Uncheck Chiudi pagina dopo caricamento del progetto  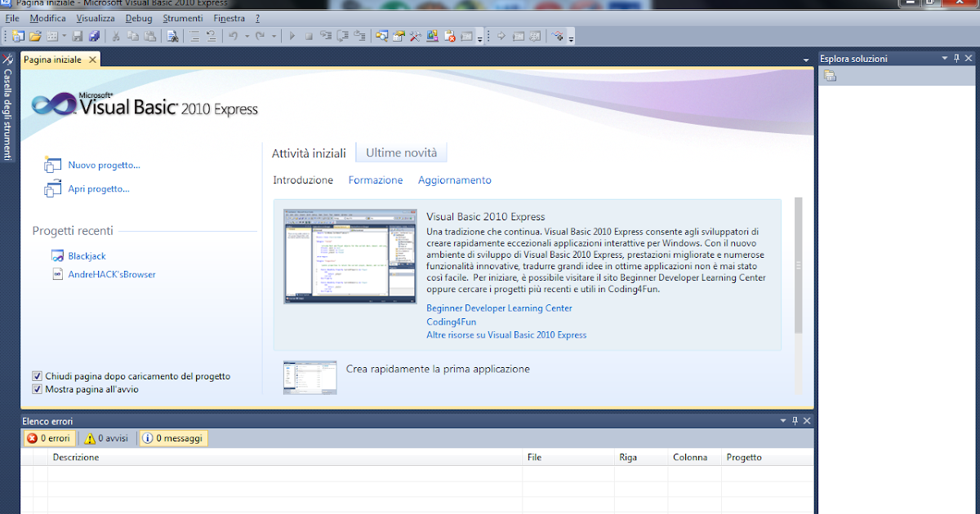click(x=37, y=376)
